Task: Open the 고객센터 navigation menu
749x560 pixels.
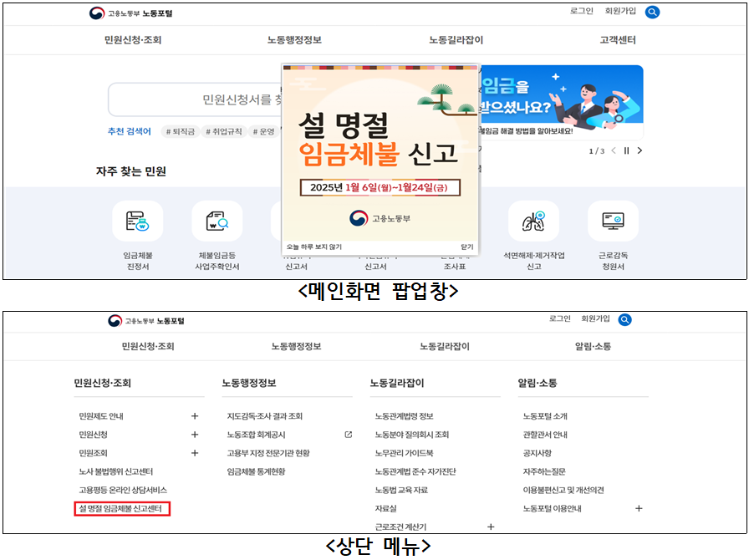Action: 617,40
